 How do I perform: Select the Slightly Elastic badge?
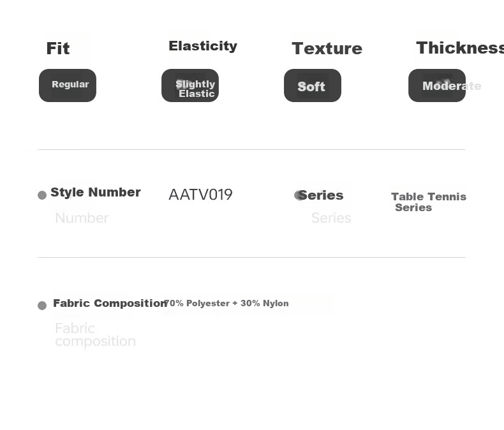(x=190, y=85)
